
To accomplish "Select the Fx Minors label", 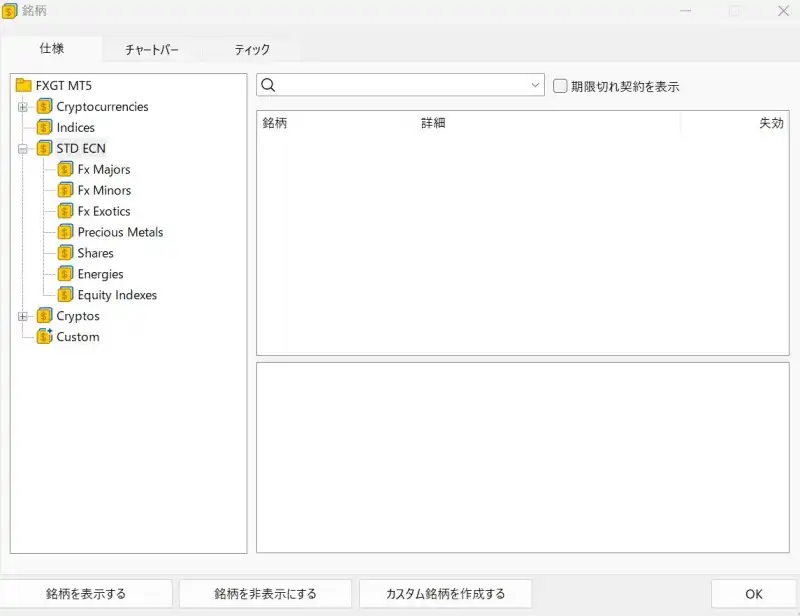I will [x=105, y=190].
